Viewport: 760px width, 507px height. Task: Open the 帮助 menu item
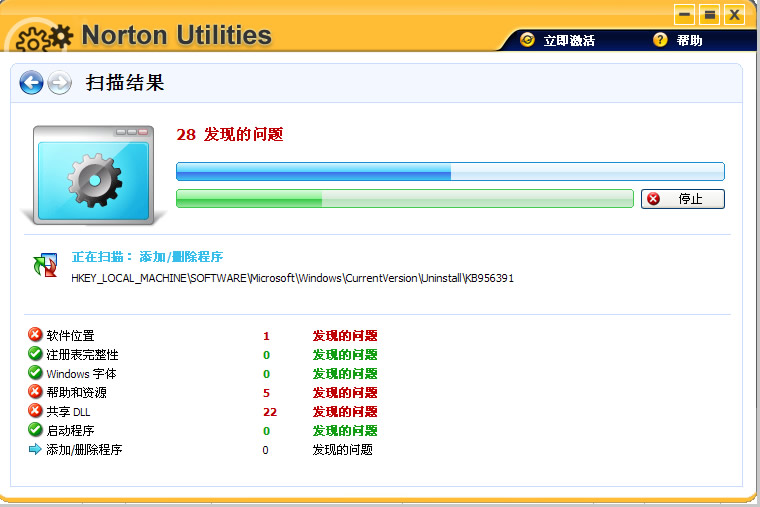(x=689, y=40)
